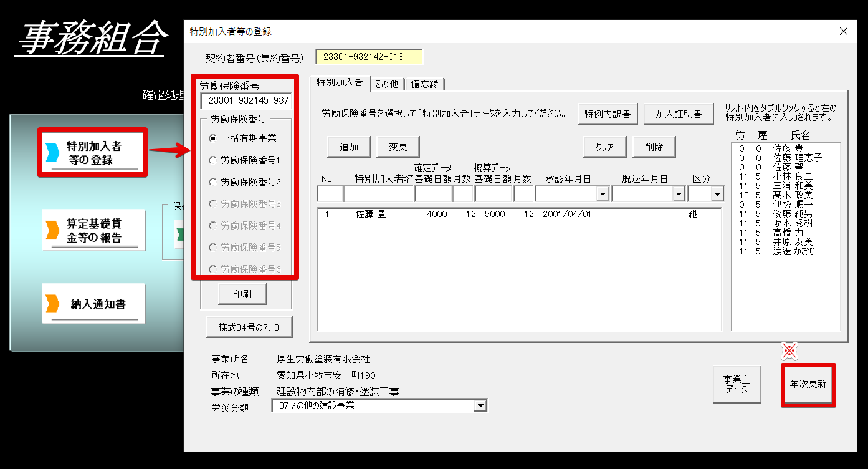Viewport: 868px width, 469px height.
Task: Select 髙木 政美 in name list
Action: coord(785,195)
